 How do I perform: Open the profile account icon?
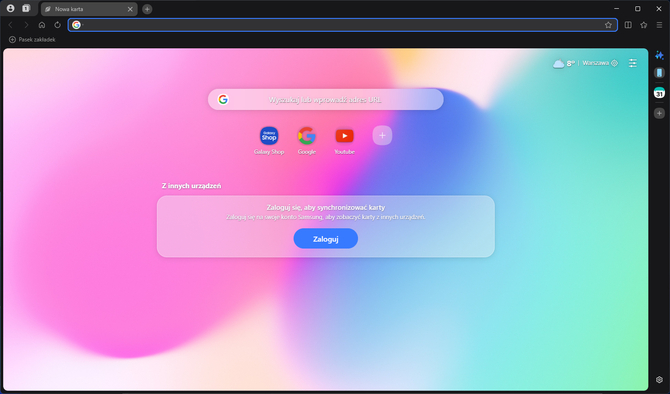click(x=10, y=8)
